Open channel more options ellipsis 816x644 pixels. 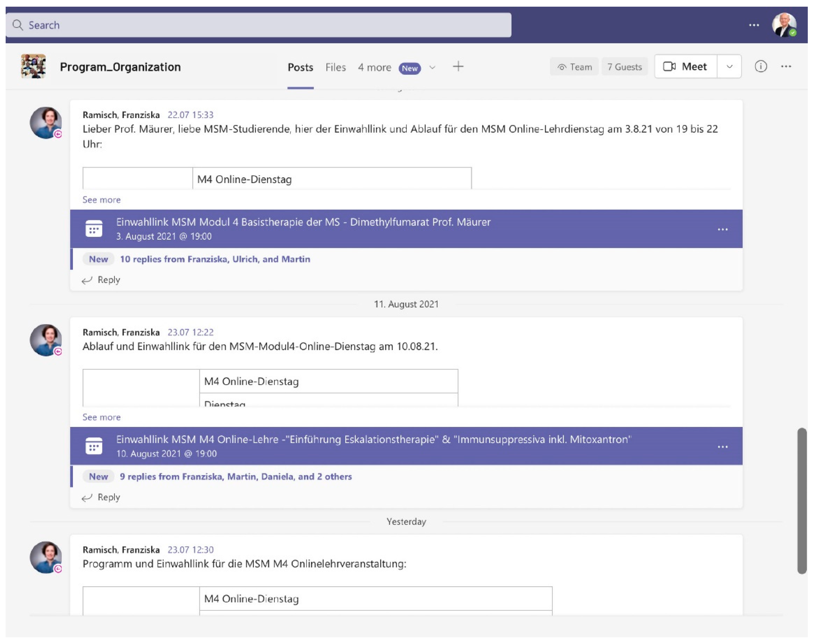tap(786, 67)
